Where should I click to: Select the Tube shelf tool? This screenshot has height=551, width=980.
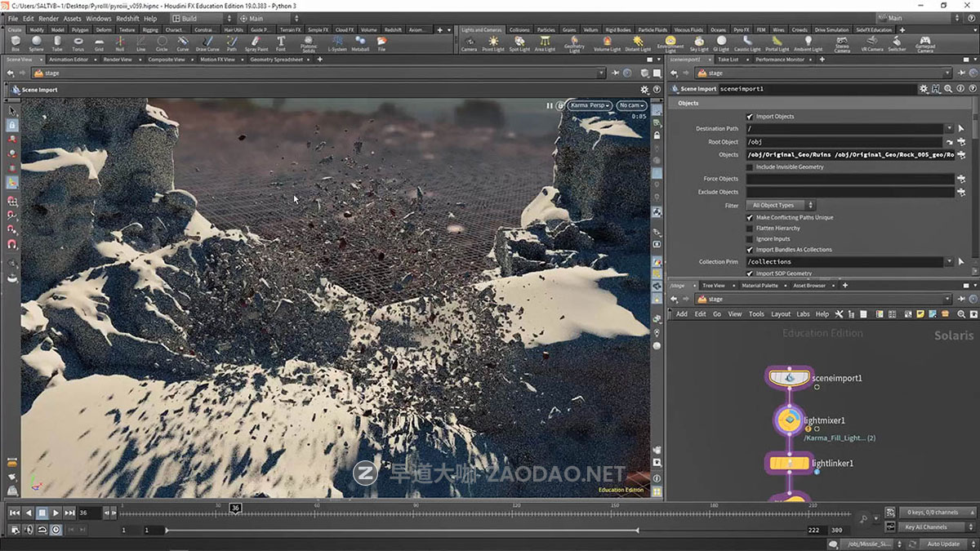tap(57, 43)
